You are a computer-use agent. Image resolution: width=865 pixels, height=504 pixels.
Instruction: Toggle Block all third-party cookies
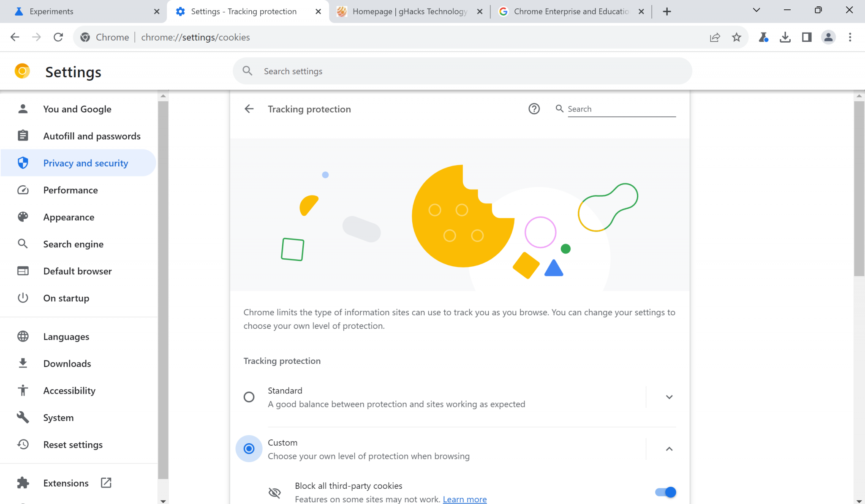tap(665, 492)
